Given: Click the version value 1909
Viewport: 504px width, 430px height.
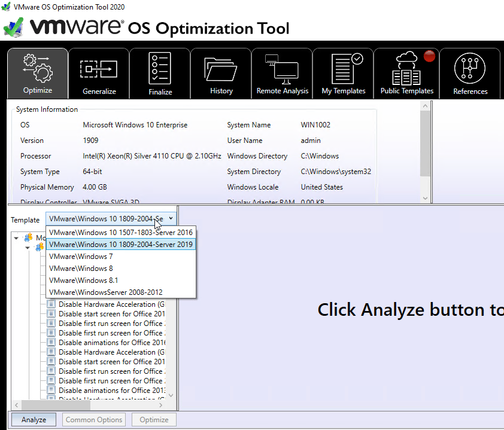Looking at the screenshot, I should point(90,141).
